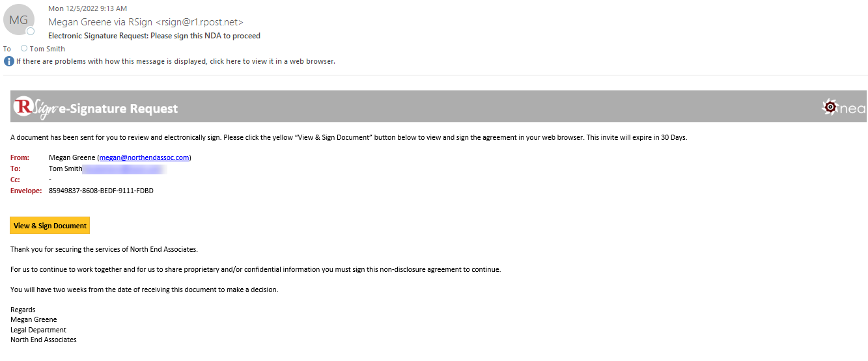Open the View & Sign Document button
Image resolution: width=868 pixels, height=361 pixels.
(50, 226)
